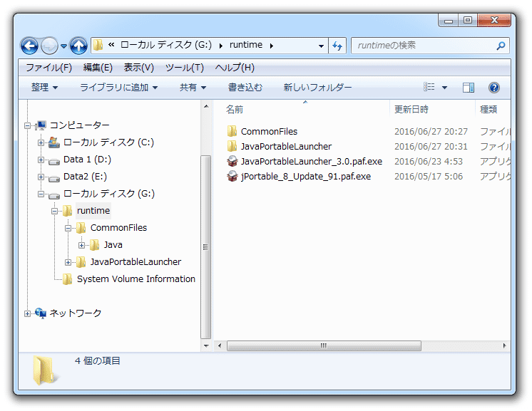This screenshot has height=411, width=532.
Task: Select Data2 (E:) drive icon
Action: tap(54, 179)
